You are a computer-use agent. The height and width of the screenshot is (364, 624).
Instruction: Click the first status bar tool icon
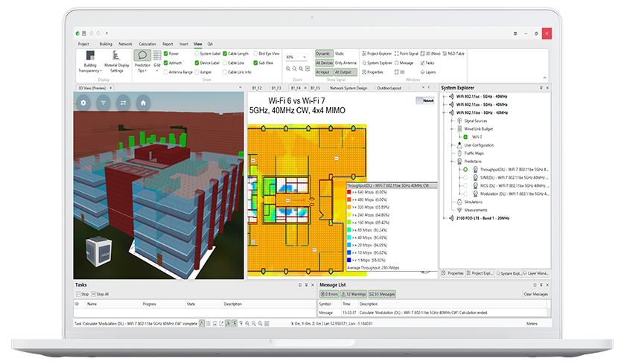[x=202, y=323]
